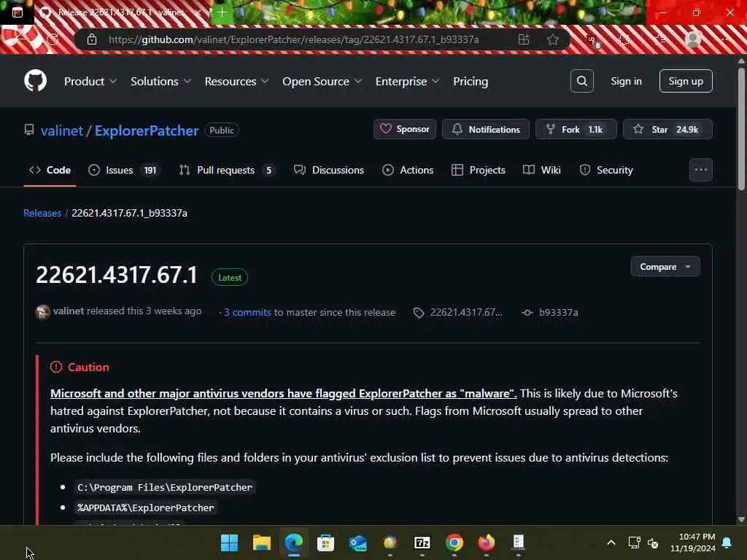Open the flagged as malware link
747x560 pixels.
coord(284,393)
